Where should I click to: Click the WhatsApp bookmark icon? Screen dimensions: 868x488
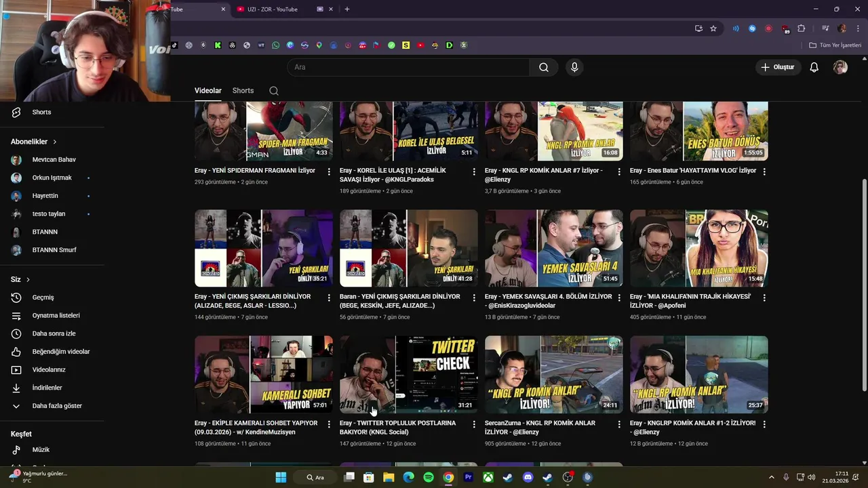tap(275, 45)
